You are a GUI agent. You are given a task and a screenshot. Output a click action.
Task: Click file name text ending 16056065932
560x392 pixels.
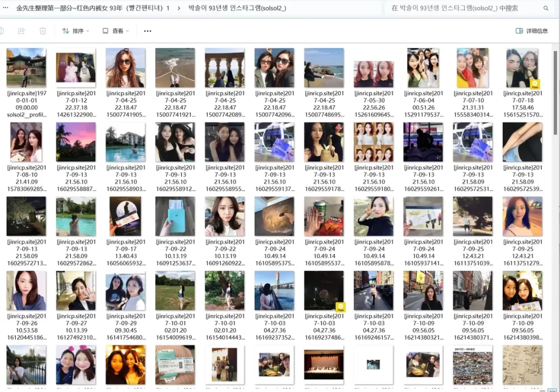pyautogui.click(x=126, y=253)
